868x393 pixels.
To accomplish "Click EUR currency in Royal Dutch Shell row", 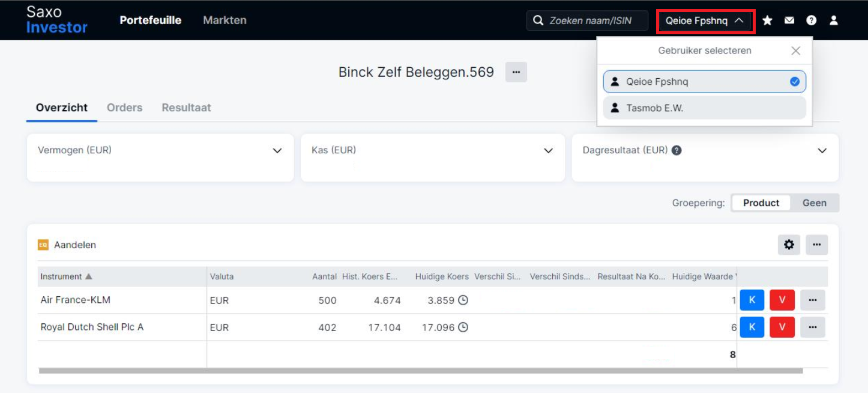I will (x=219, y=327).
